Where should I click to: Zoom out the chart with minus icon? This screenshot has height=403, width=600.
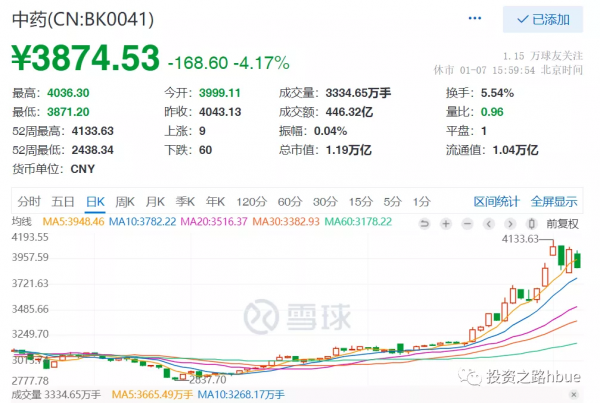click(x=467, y=224)
